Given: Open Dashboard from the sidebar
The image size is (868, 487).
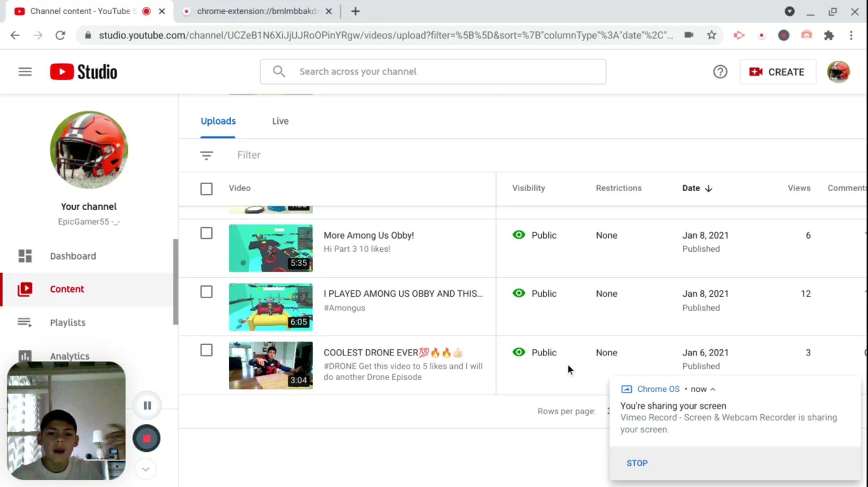Looking at the screenshot, I should pos(73,256).
